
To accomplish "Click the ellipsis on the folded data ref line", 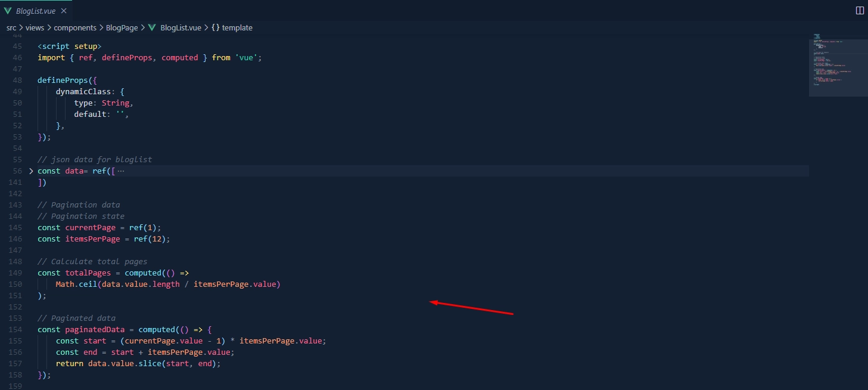I will tap(121, 171).
